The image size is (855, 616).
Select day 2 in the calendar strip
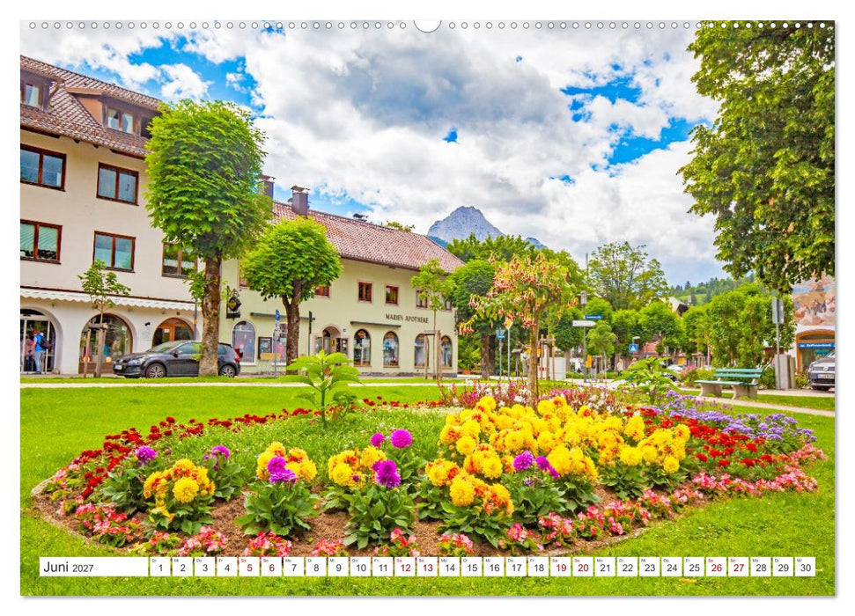(182, 567)
